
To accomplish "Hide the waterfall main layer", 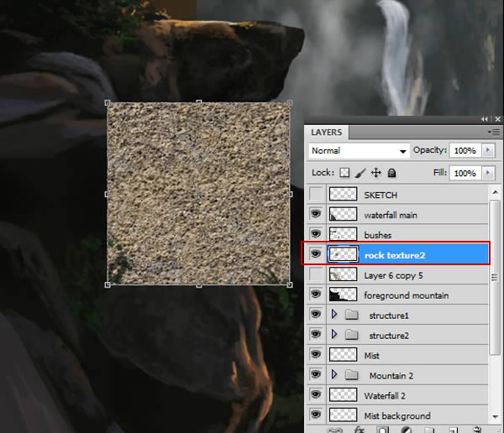I will 316,214.
